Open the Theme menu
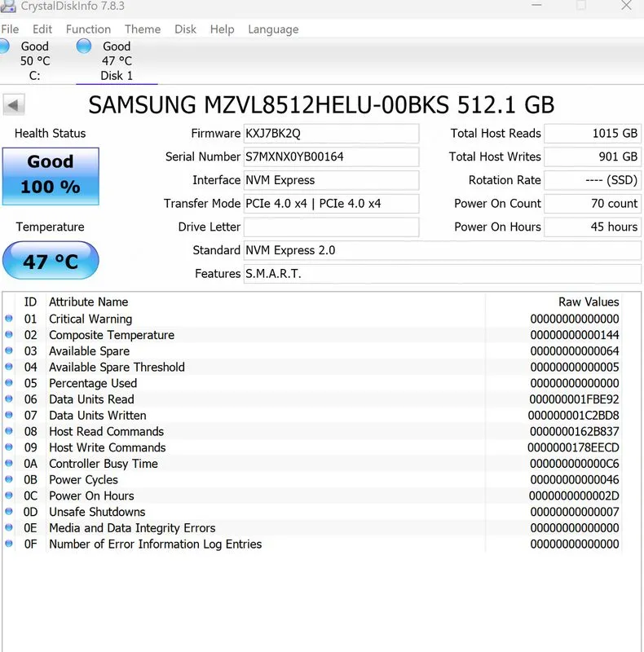644x652 pixels. tap(143, 29)
